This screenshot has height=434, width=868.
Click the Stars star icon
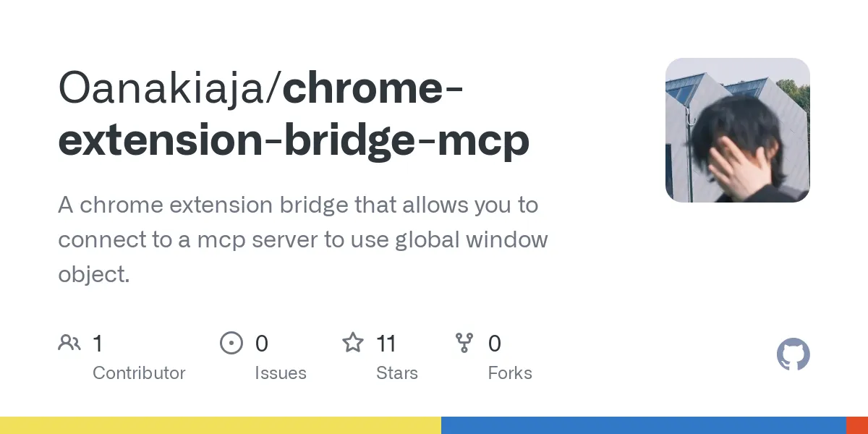(x=353, y=342)
